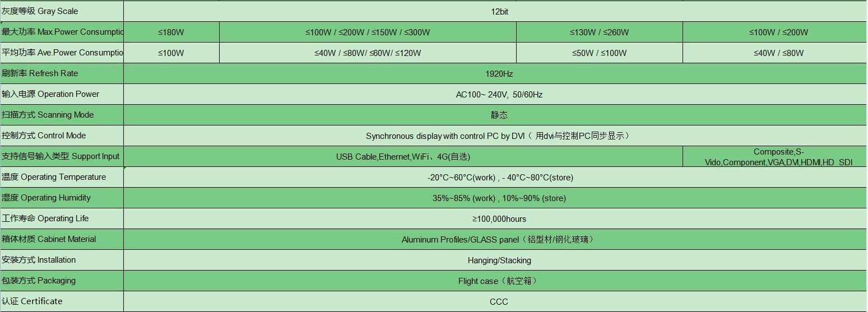Image resolution: width=868 pixels, height=312 pixels.
Task: Click the ≥100,000hours operating life cell
Action: click(499, 219)
